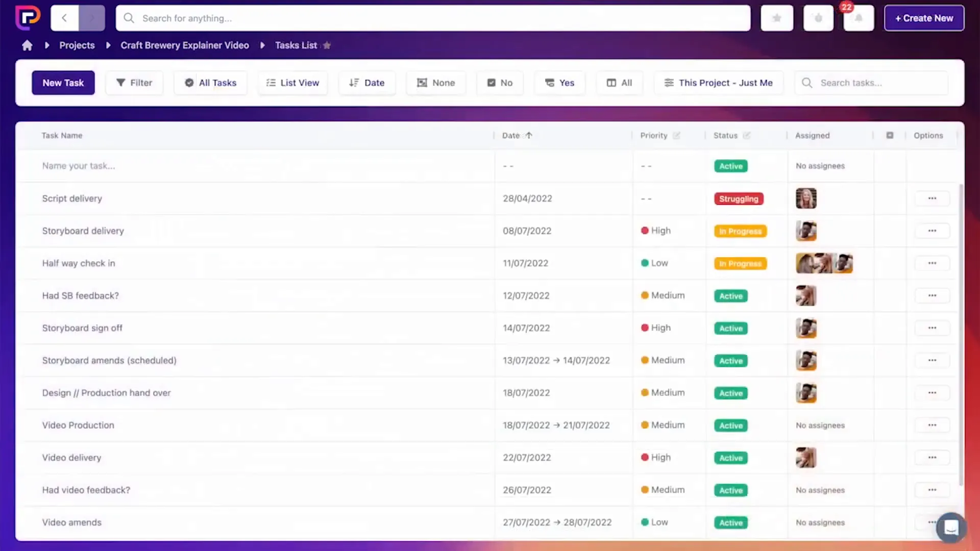Open the None grouping dropdown
The height and width of the screenshot is (551, 980).
(x=436, y=83)
